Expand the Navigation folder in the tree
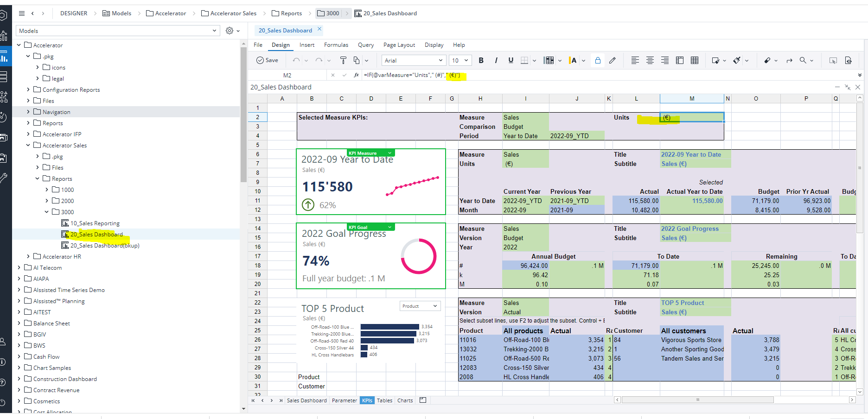 point(28,112)
